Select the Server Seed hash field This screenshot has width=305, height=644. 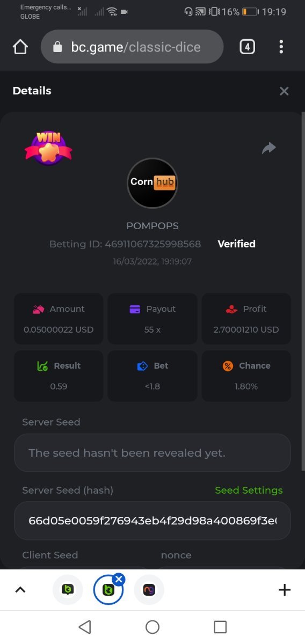[152, 521]
